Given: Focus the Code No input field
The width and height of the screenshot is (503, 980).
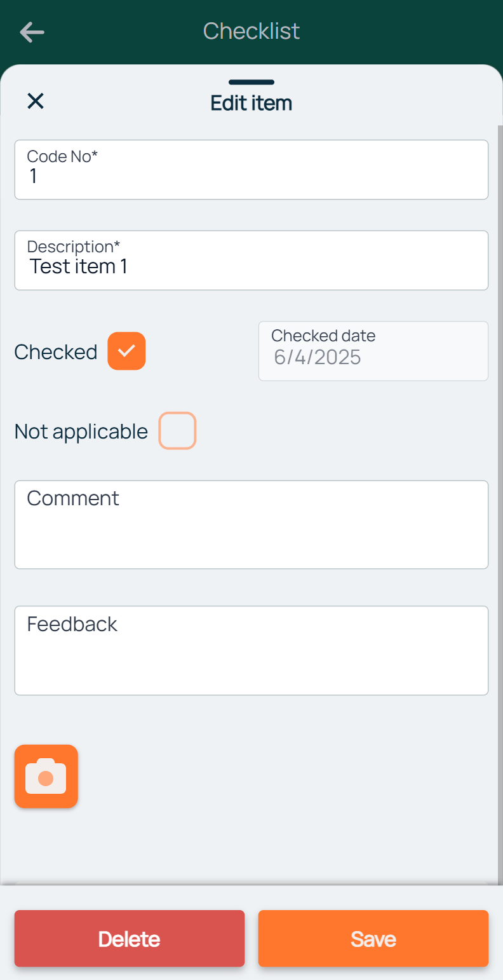Looking at the screenshot, I should (251, 170).
